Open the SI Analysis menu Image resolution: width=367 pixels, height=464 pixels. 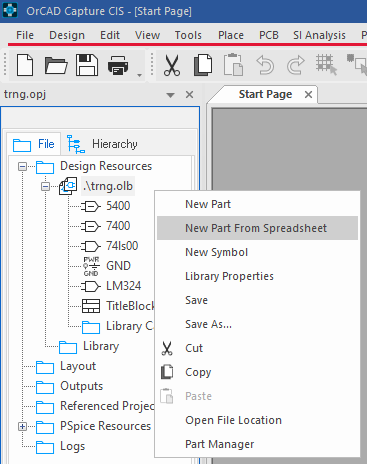[x=319, y=35]
